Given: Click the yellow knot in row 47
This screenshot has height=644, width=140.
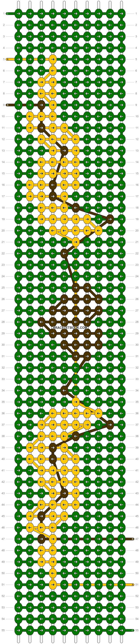Looking at the screenshot, I should point(53,539).
